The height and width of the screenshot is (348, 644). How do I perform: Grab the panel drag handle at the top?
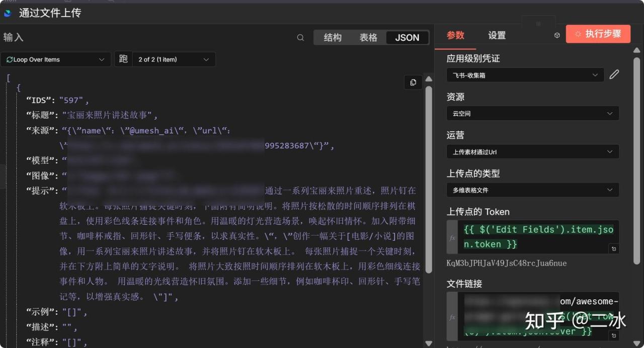point(538,24)
